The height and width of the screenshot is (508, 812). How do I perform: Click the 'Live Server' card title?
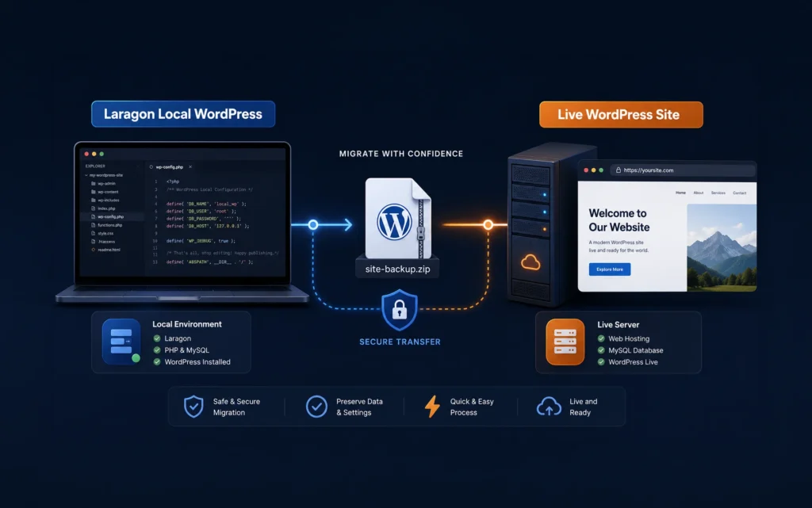(x=619, y=324)
